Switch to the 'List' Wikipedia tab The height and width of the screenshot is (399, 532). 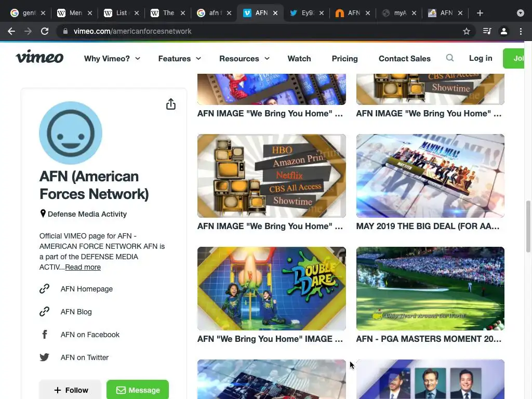(121, 13)
